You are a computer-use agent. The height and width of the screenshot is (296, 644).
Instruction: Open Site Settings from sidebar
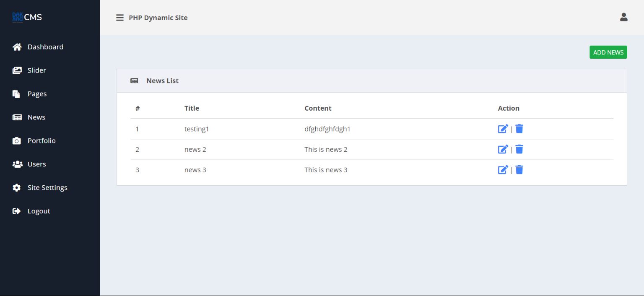click(x=47, y=188)
